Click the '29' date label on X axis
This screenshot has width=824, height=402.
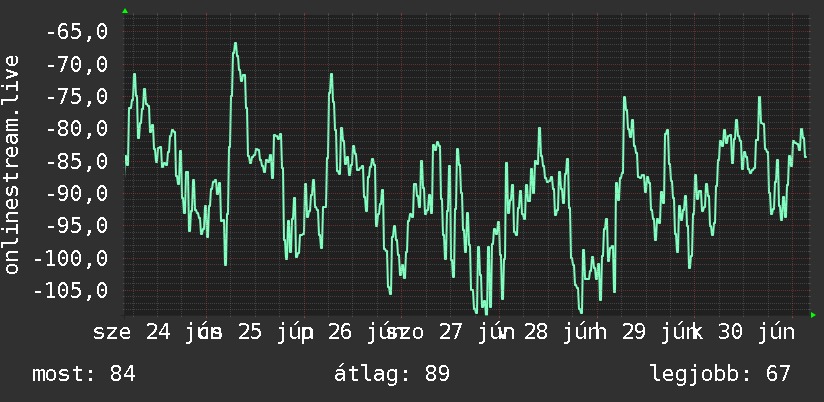[x=633, y=333]
